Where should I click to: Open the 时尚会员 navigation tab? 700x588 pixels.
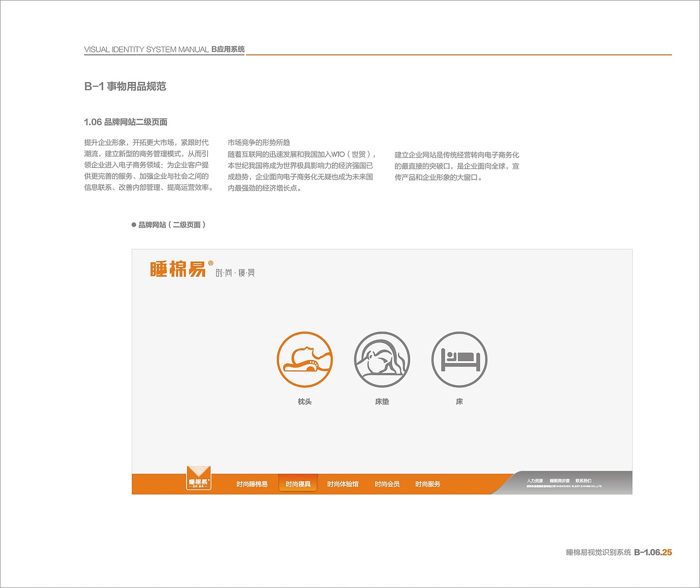(386, 484)
